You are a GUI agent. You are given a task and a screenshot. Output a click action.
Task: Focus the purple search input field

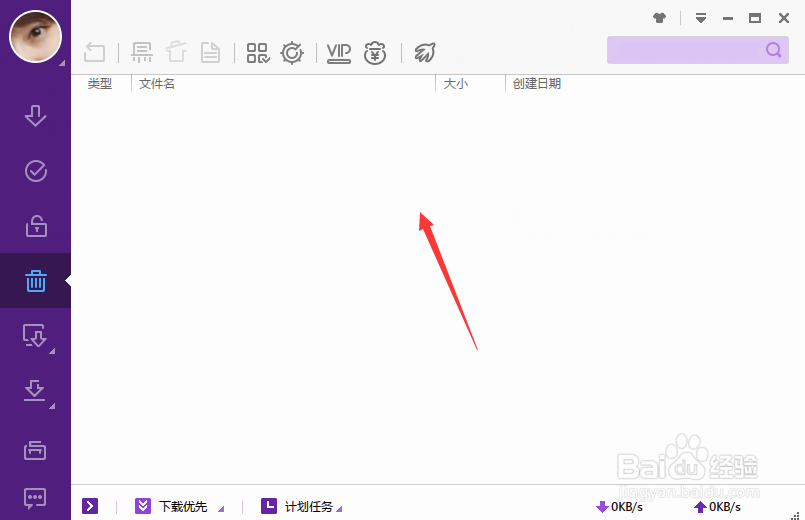(698, 50)
